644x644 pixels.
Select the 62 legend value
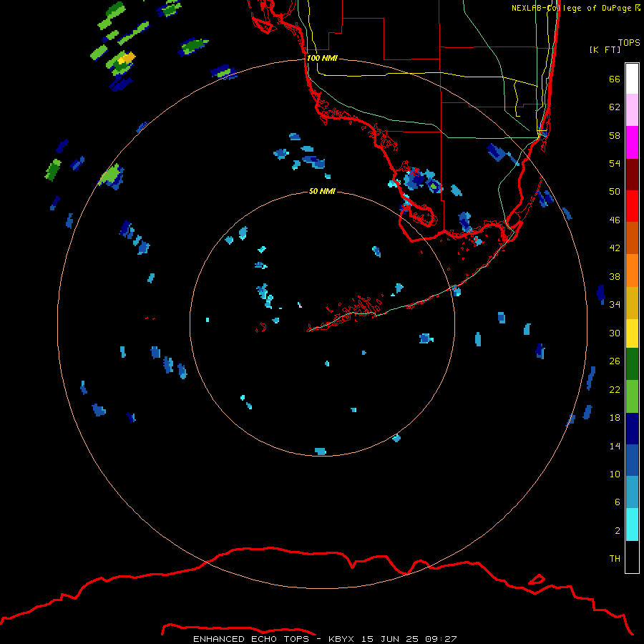[615, 107]
